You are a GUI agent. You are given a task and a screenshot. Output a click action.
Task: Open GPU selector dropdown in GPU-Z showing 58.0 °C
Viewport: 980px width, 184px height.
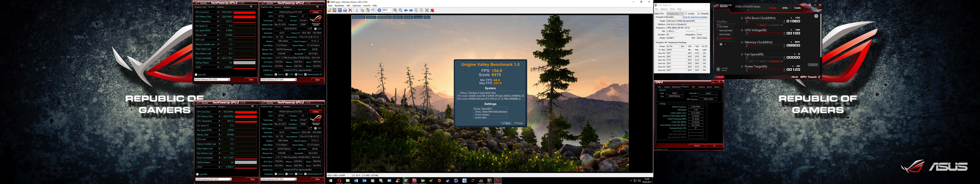(230, 179)
